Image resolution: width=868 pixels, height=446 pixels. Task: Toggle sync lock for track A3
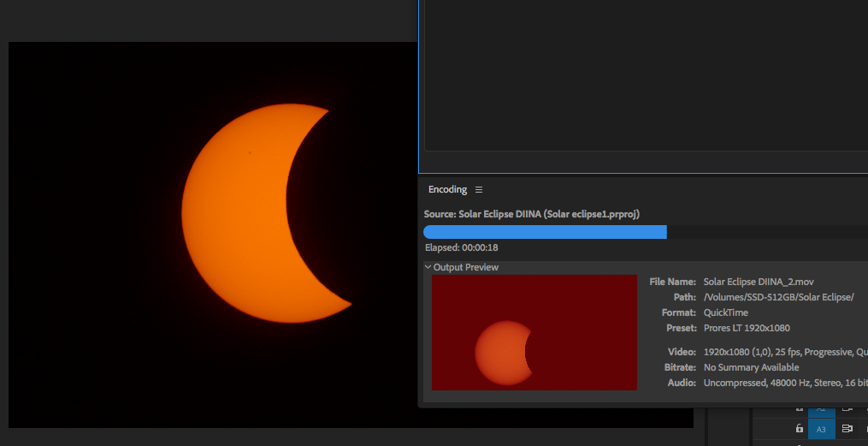pos(847,428)
